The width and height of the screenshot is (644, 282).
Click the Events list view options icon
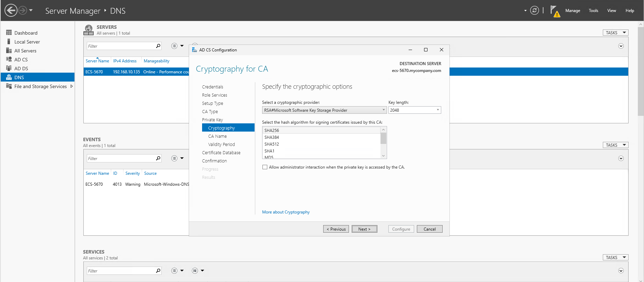[174, 158]
